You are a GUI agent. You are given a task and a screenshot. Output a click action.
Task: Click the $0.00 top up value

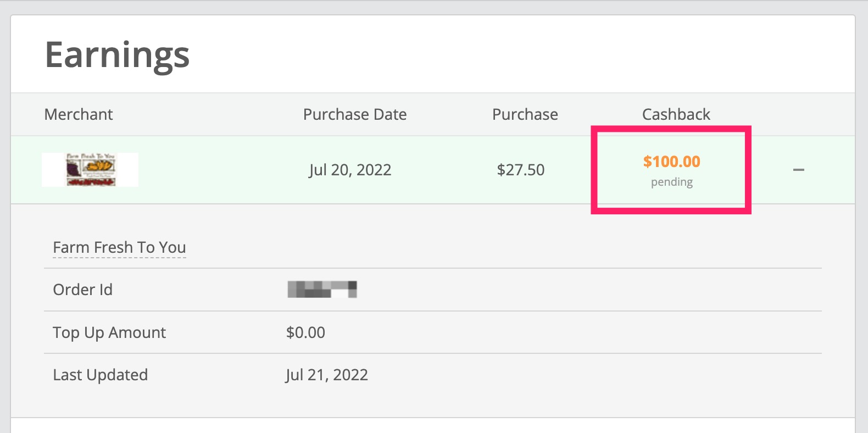tap(305, 332)
